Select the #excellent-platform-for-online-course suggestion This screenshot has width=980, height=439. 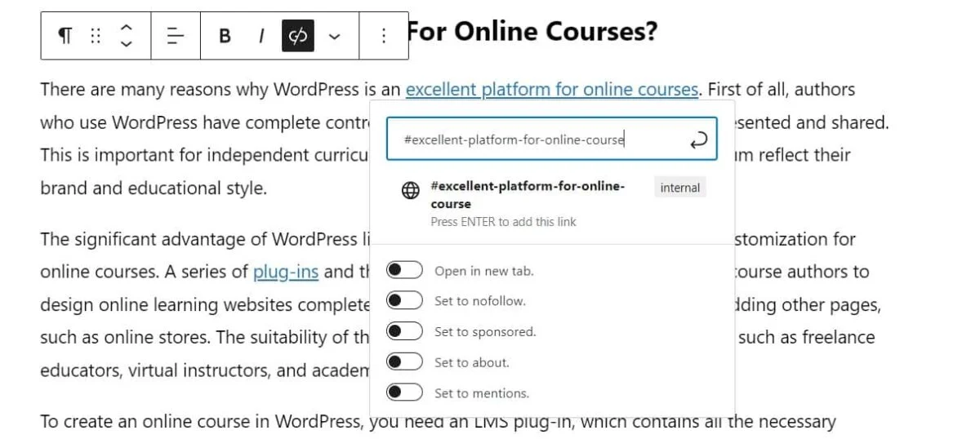point(551,202)
